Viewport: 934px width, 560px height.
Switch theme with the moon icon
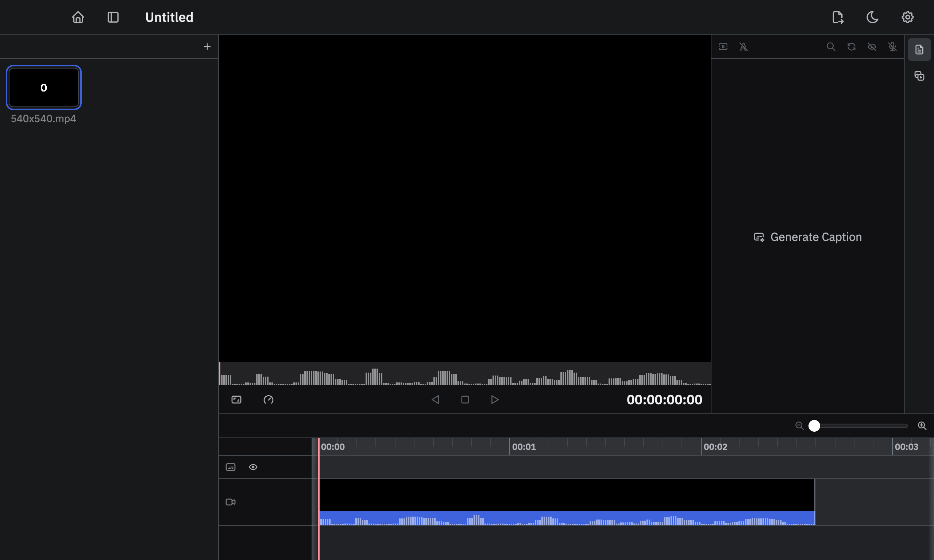click(x=872, y=17)
